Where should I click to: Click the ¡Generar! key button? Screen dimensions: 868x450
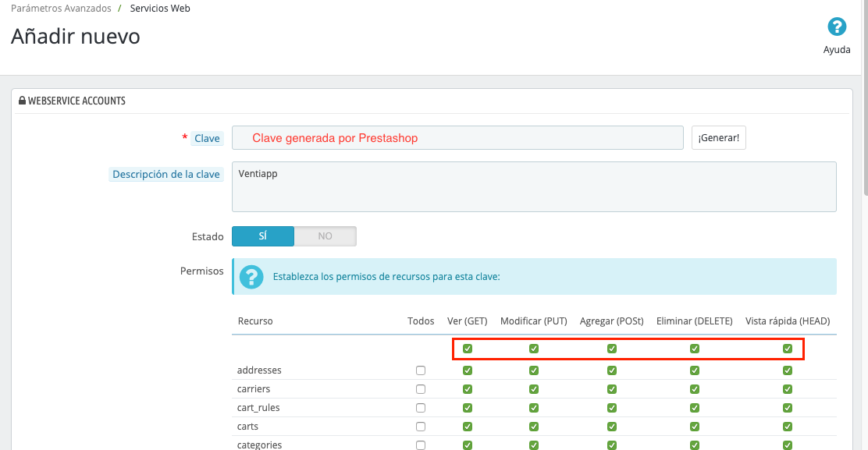[x=719, y=138]
